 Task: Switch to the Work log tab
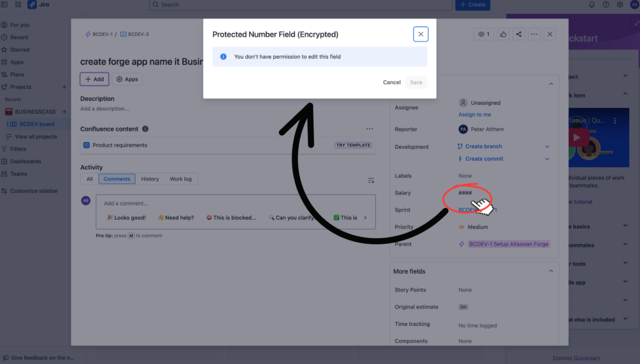click(181, 179)
